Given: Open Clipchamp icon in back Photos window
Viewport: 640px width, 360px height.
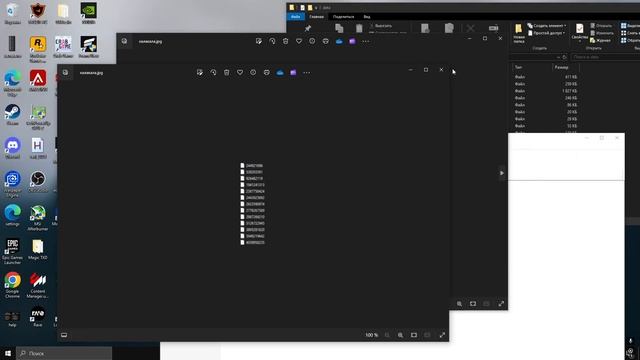Looking at the screenshot, I should point(352,41).
